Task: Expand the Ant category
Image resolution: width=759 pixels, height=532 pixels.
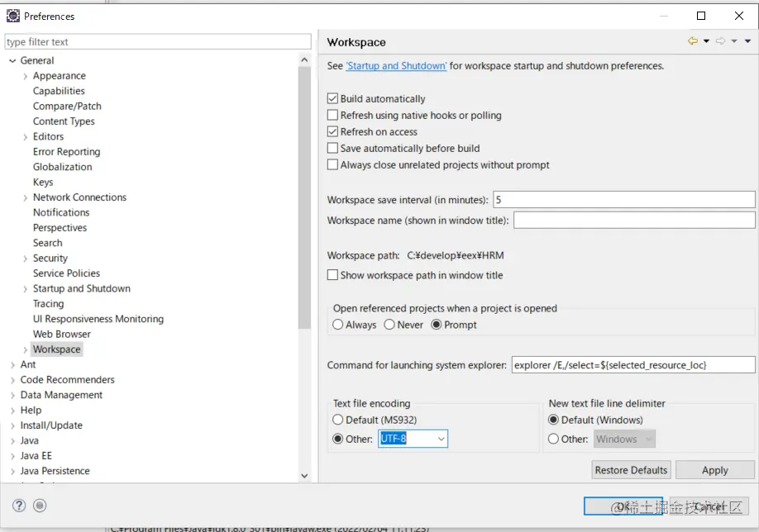Action: tap(12, 365)
